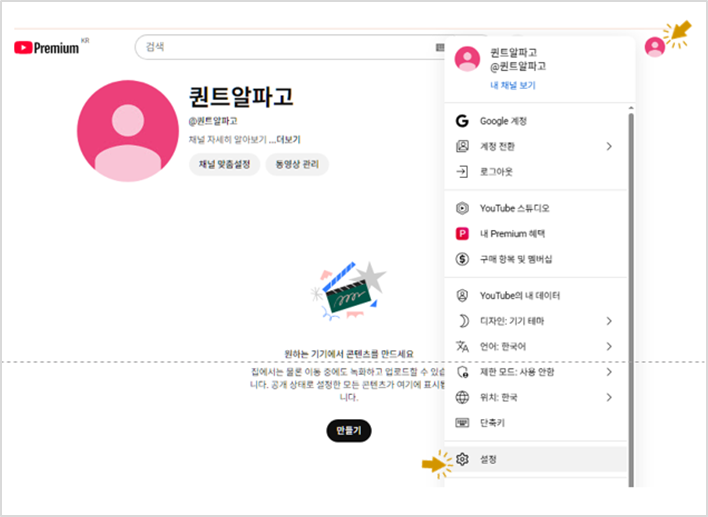The image size is (708, 517).
Task: Click the account avatar in the top bar
Action: 654,47
